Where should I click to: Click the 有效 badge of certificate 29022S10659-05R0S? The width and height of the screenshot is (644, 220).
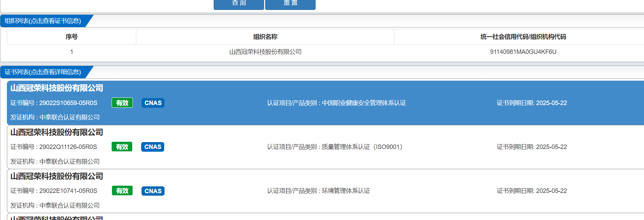(x=122, y=103)
